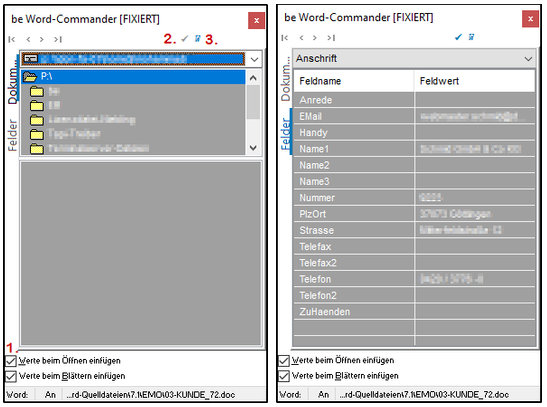The width and height of the screenshot is (547, 407).
Task: Open the Anschrift dropdown list
Action: 528,59
